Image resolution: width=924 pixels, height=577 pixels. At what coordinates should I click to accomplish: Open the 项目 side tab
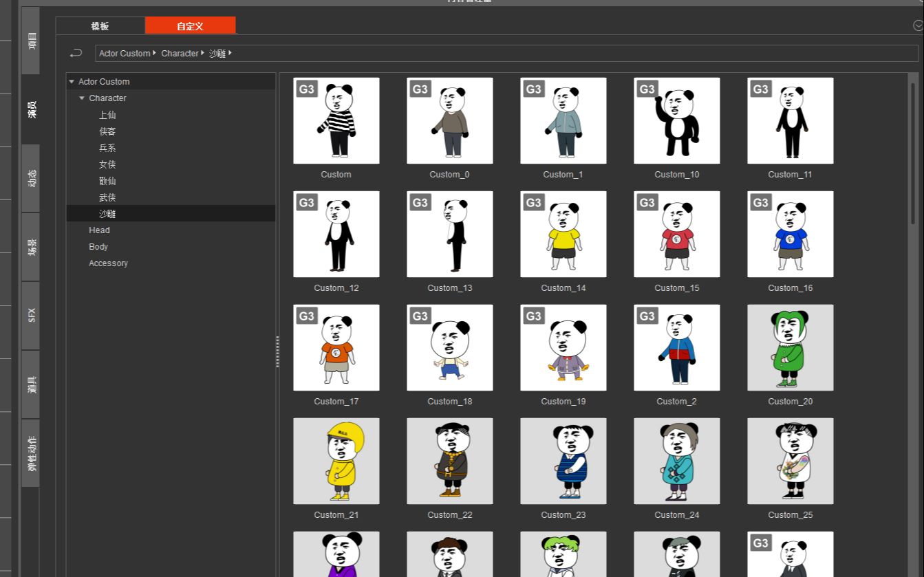[x=31, y=41]
